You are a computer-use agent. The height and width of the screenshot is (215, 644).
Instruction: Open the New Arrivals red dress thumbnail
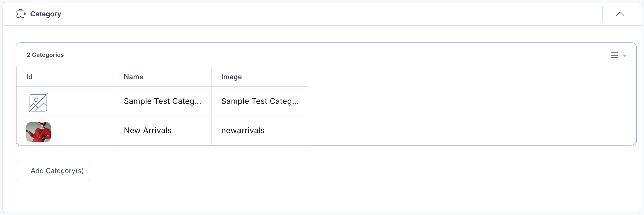pyautogui.click(x=39, y=132)
